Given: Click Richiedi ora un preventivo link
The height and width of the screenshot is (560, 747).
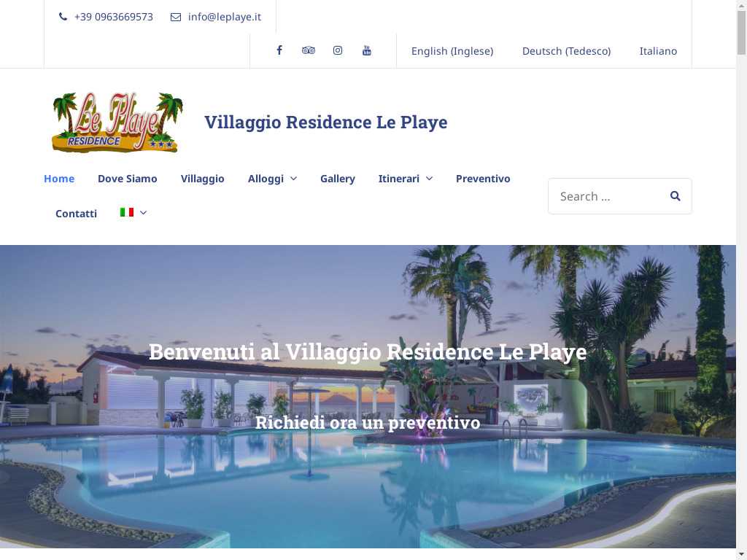Looking at the screenshot, I should (368, 422).
